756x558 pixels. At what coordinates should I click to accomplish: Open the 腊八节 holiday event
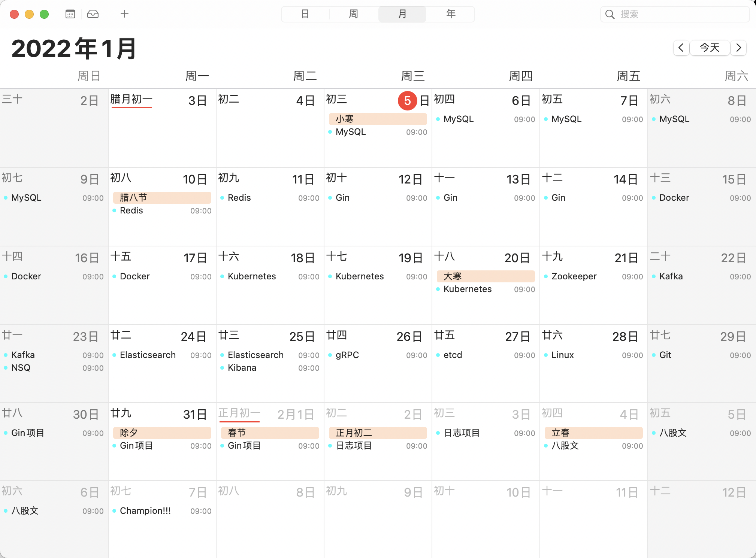coord(162,197)
